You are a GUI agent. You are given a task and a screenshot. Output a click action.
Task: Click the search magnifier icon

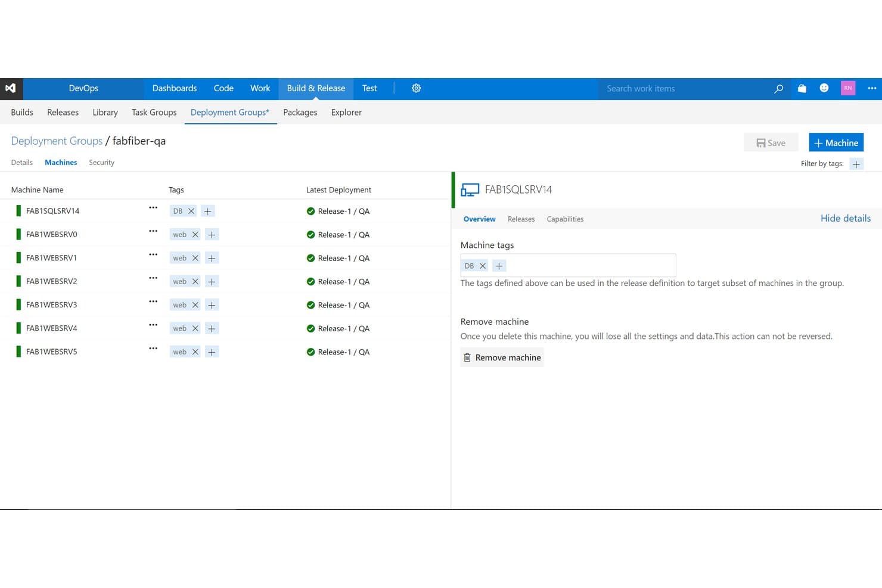778,89
